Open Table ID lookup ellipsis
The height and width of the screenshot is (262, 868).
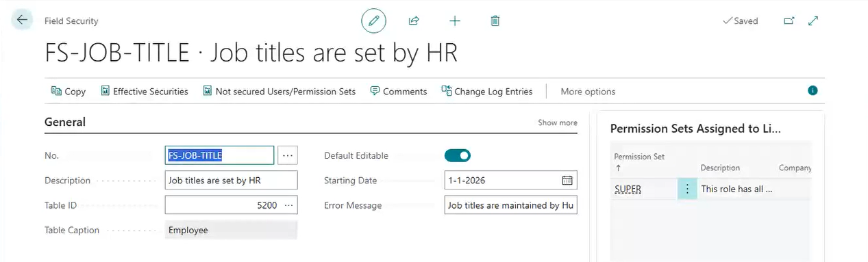tap(289, 205)
